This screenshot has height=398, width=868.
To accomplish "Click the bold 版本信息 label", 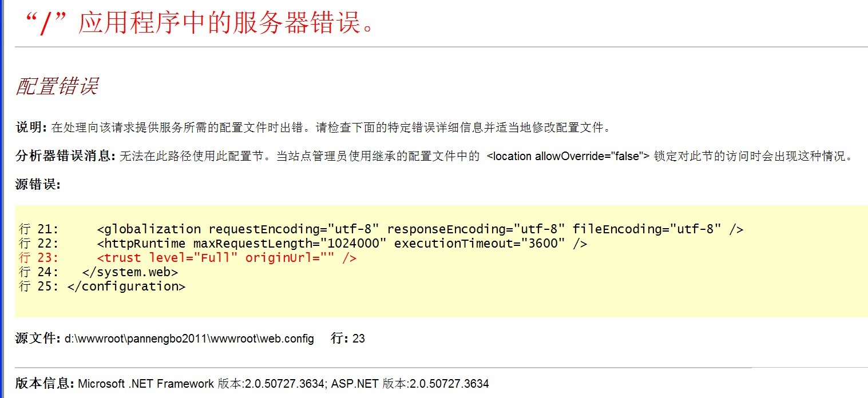I will tap(45, 383).
